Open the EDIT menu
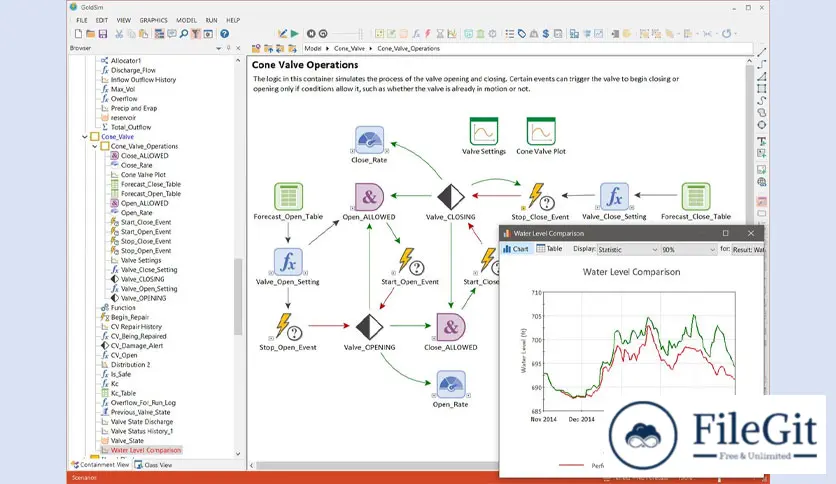The width and height of the screenshot is (836, 484). pyautogui.click(x=102, y=20)
